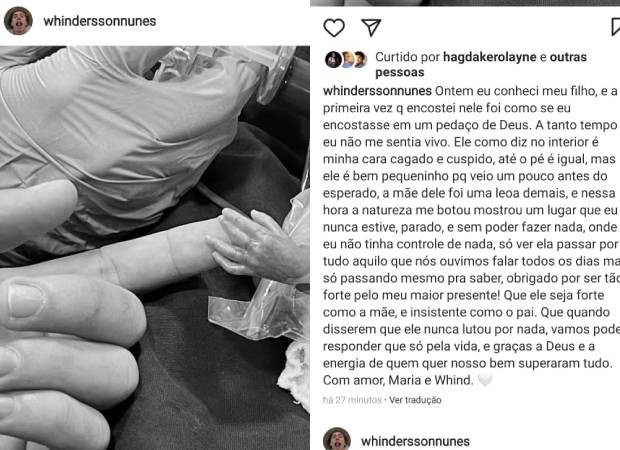Tap the adult thumb in the photo
620x450 pixels.
coord(71,304)
